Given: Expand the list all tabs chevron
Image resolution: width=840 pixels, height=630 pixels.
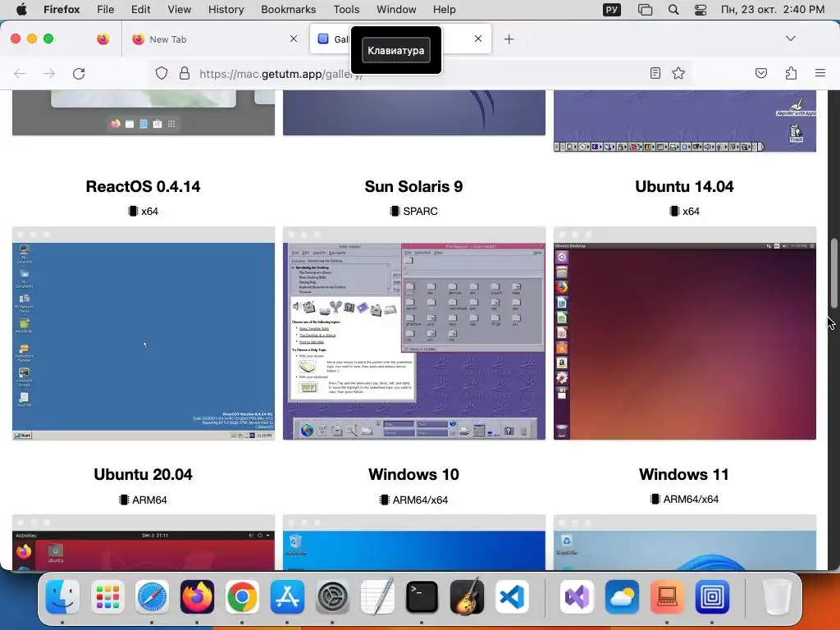Looking at the screenshot, I should (x=791, y=39).
